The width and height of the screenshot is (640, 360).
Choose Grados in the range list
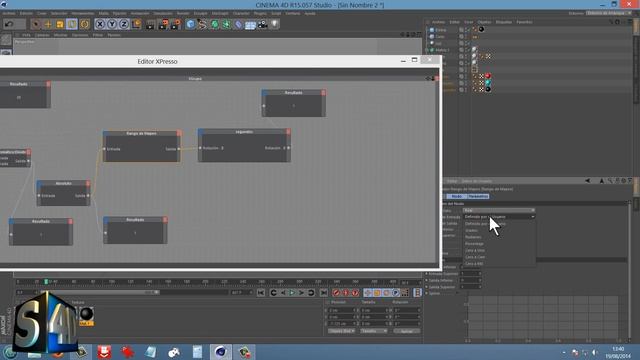coord(471,231)
